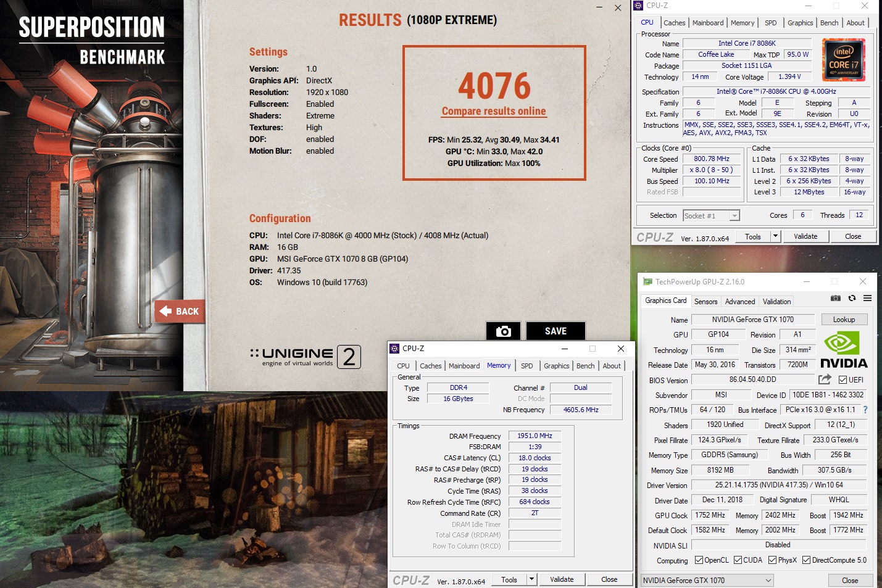Open the Validation tab in GPU-Z
882x588 pixels.
tap(776, 302)
